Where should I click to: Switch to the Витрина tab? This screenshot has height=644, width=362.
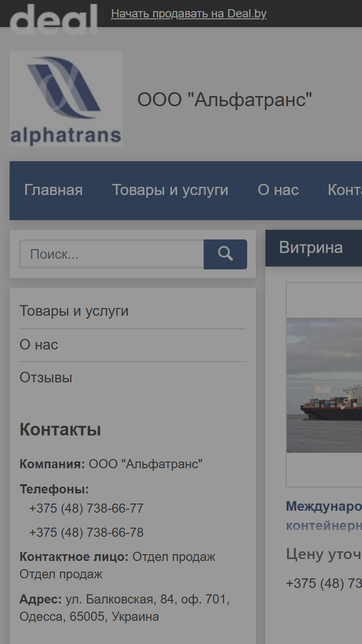(311, 248)
